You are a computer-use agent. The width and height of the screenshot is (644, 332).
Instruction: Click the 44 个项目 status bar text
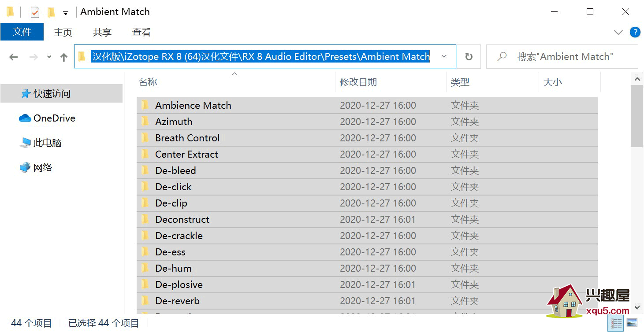pos(31,323)
